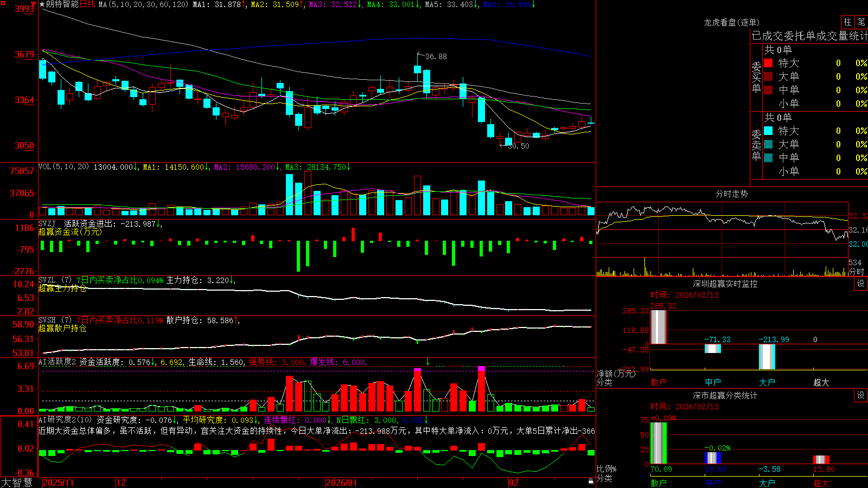868x488 pixels.
Task: Click the MA1: 31.878 value
Action: (219, 4)
